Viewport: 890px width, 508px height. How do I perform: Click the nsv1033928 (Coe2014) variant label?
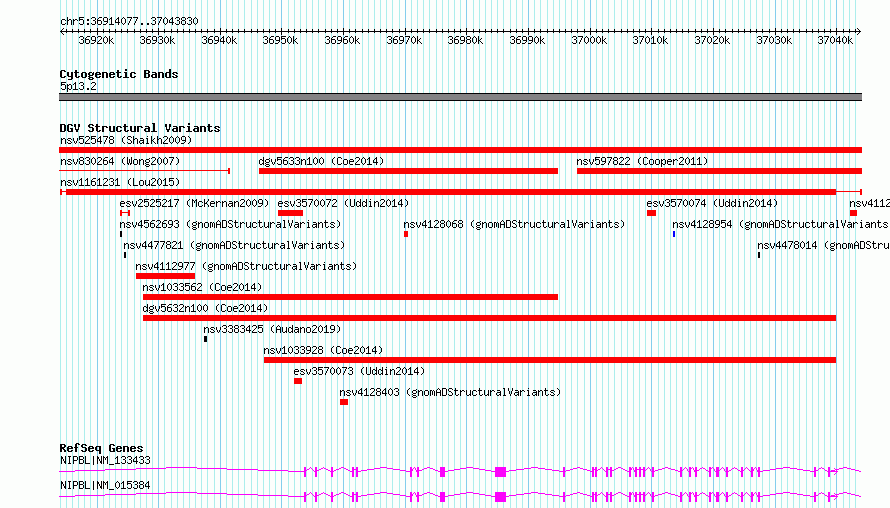point(323,350)
